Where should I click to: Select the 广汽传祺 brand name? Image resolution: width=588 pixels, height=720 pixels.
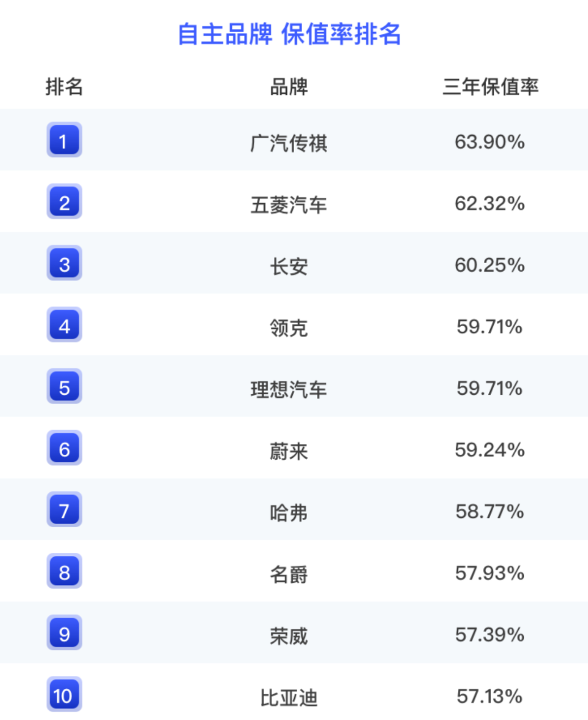point(289,143)
